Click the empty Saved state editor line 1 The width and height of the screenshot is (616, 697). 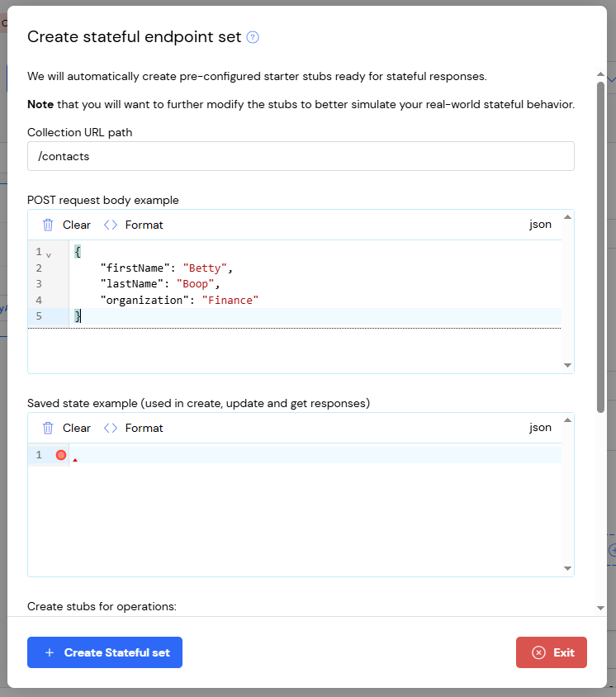point(315,455)
